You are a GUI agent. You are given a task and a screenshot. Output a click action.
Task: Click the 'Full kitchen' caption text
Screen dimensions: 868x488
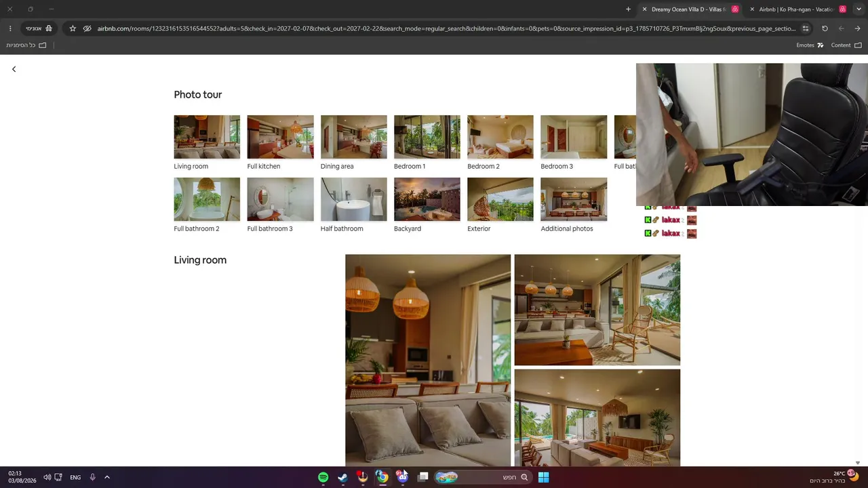tap(264, 166)
